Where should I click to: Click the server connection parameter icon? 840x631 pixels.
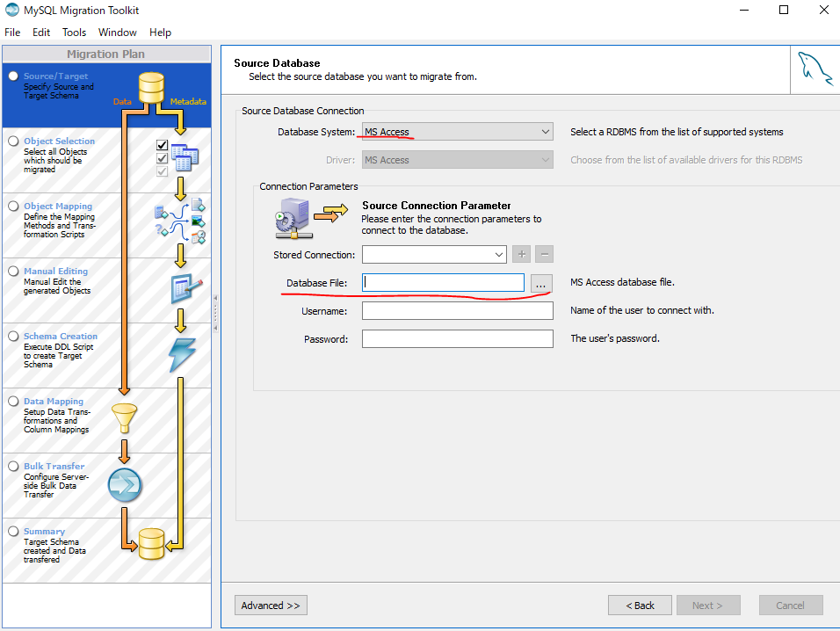[x=293, y=218]
